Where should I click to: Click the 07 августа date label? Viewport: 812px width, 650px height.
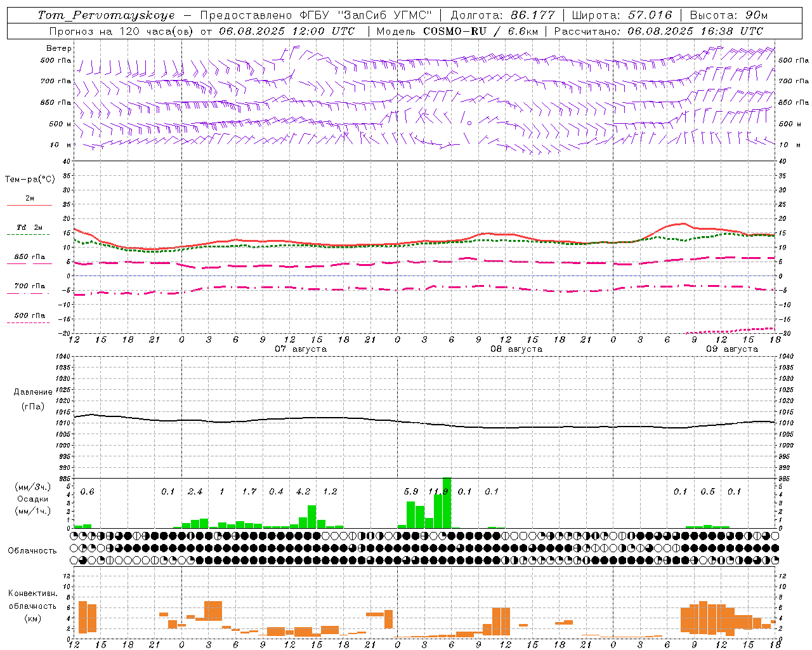click(301, 349)
